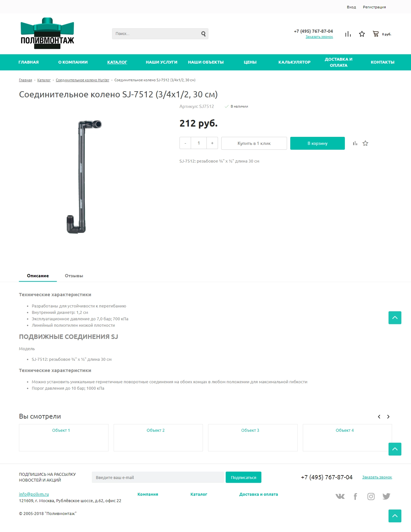Show previous items in Вы смотрели carousel

tap(379, 417)
